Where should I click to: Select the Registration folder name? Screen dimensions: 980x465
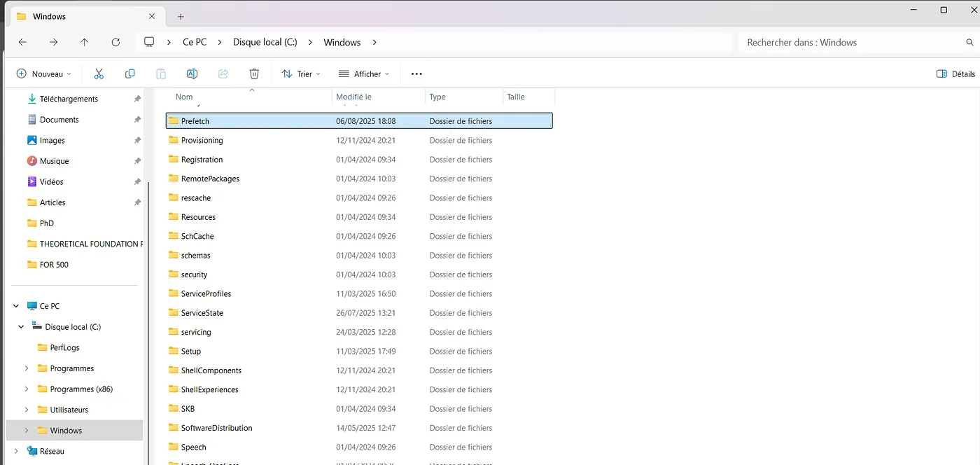(202, 160)
